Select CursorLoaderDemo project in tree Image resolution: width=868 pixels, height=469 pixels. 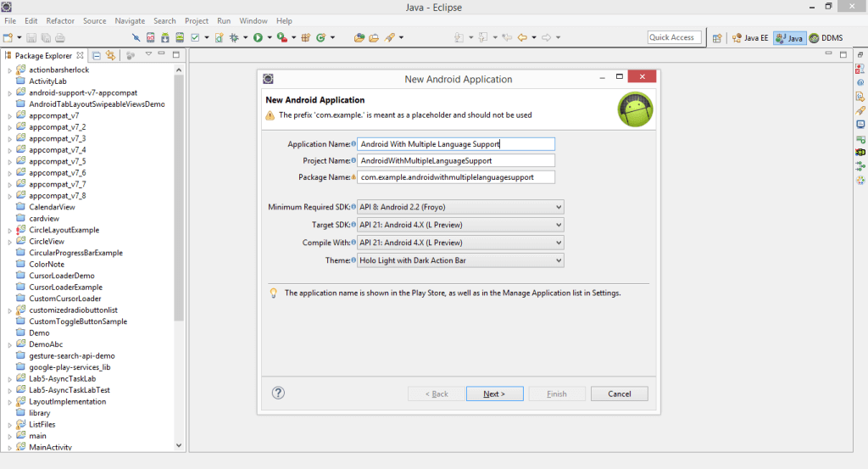[61, 276]
